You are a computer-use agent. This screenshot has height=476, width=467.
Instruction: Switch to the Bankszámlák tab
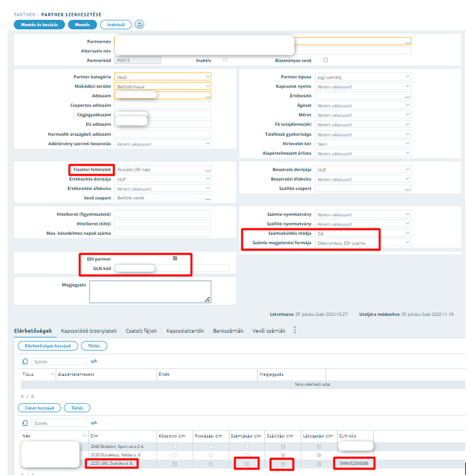tap(228, 330)
